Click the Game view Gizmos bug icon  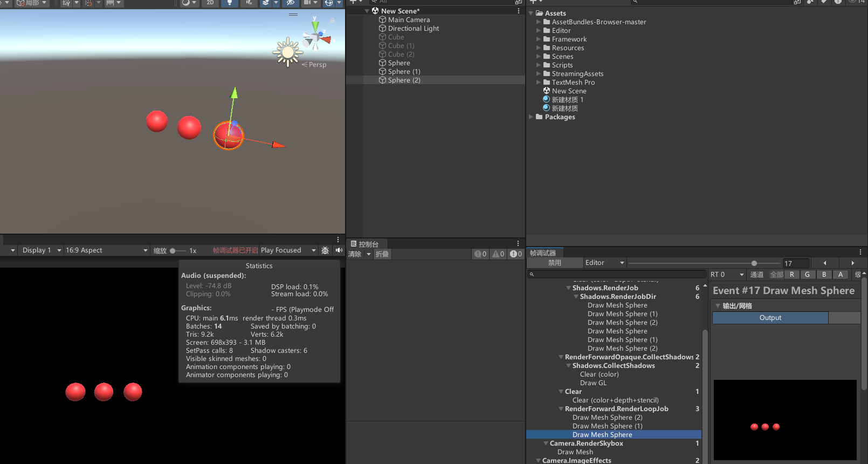pos(325,250)
